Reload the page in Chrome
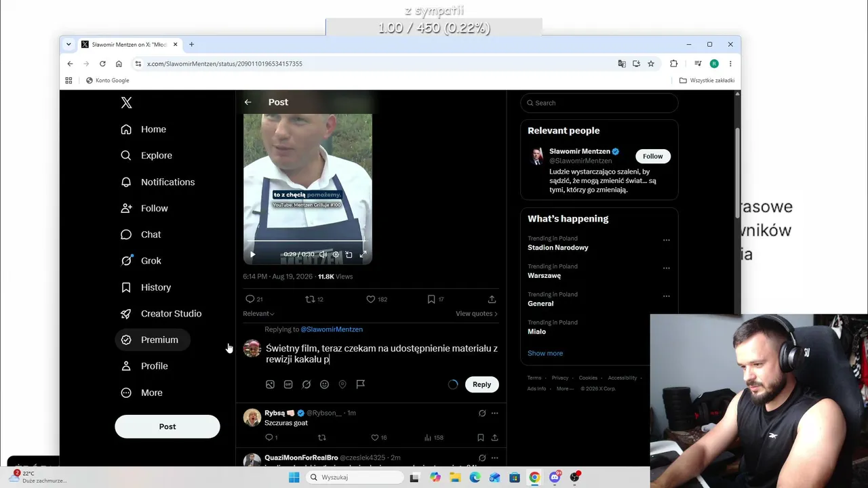This screenshot has width=868, height=488. click(102, 64)
